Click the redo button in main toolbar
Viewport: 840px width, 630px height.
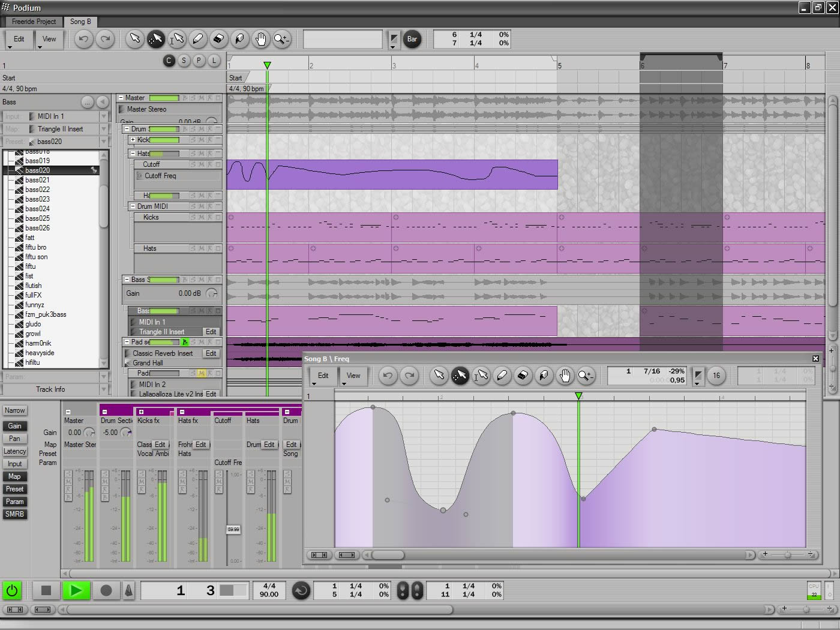[105, 39]
